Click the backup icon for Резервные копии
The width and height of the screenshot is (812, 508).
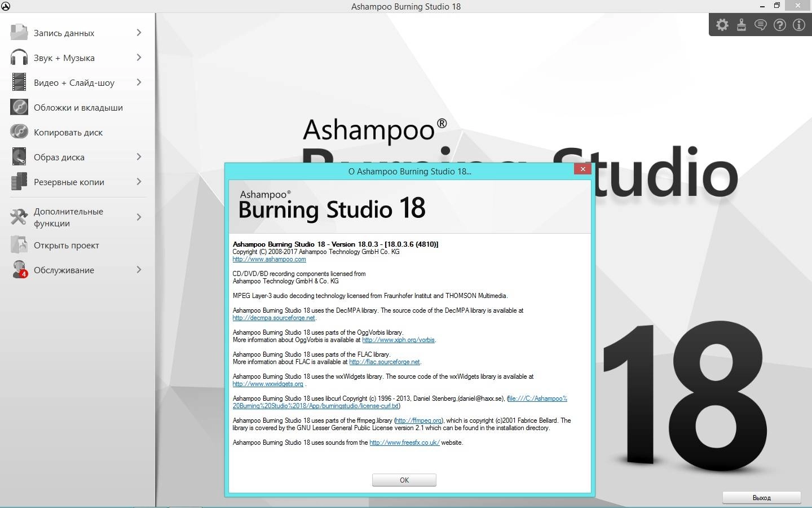pyautogui.click(x=19, y=181)
